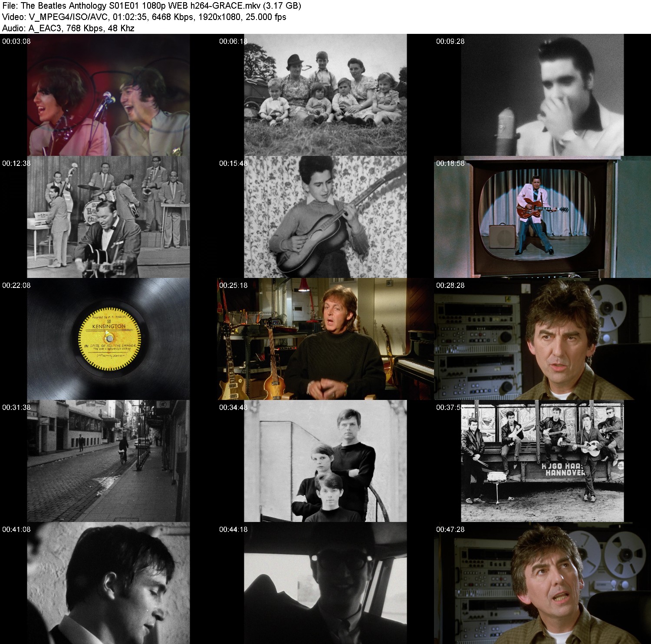Open the television set thumbnail at 00:18:58
The image size is (651, 644).
click(542, 217)
